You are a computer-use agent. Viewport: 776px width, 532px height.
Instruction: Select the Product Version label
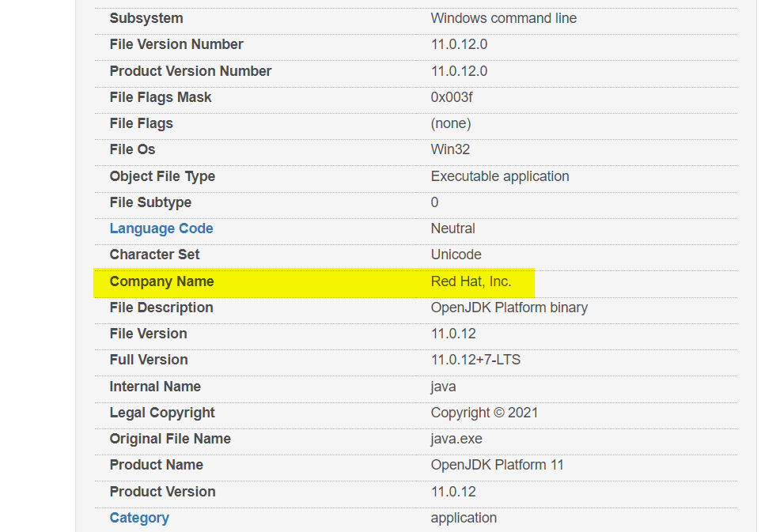point(162,492)
